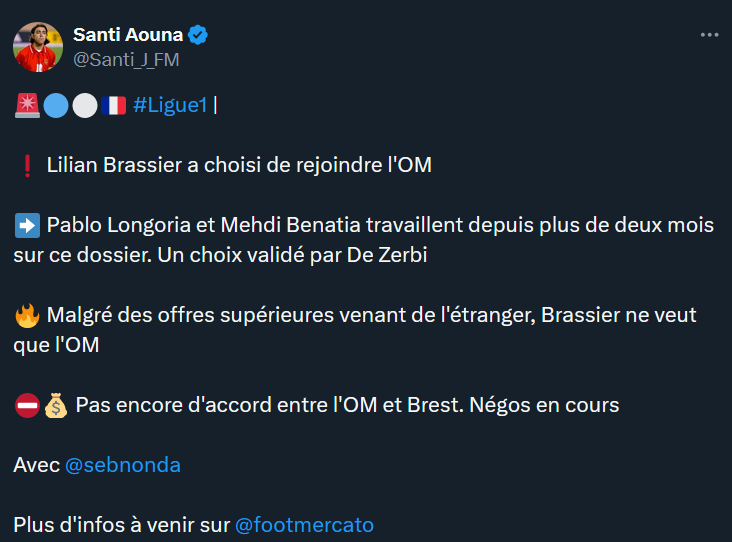Screen dimensions: 732x542
Task: Open the #Ligue1 hashtag
Action: 169,105
